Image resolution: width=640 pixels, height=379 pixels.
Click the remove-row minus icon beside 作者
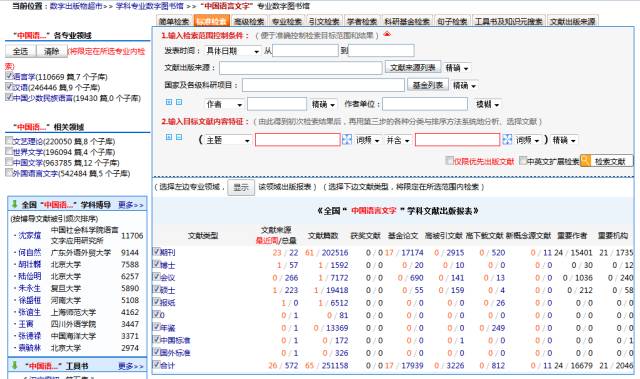click(179, 102)
